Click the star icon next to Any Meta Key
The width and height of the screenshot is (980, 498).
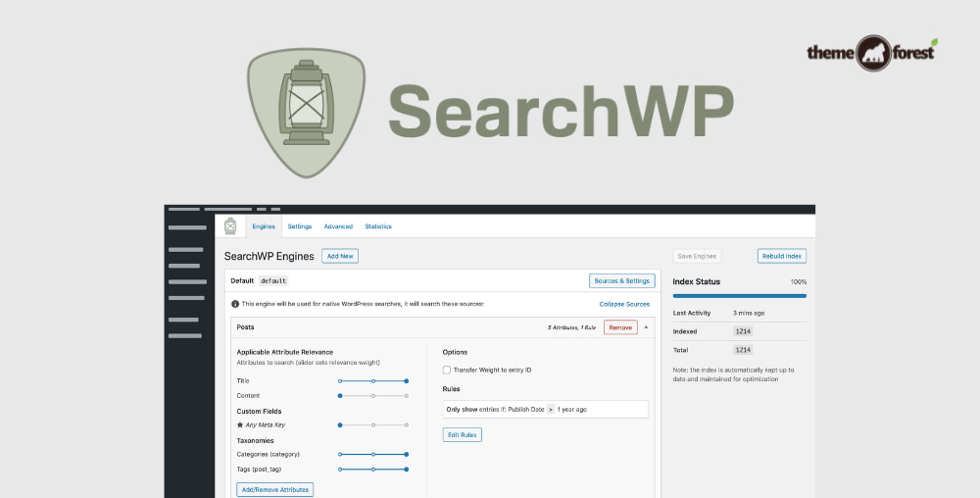click(x=240, y=424)
